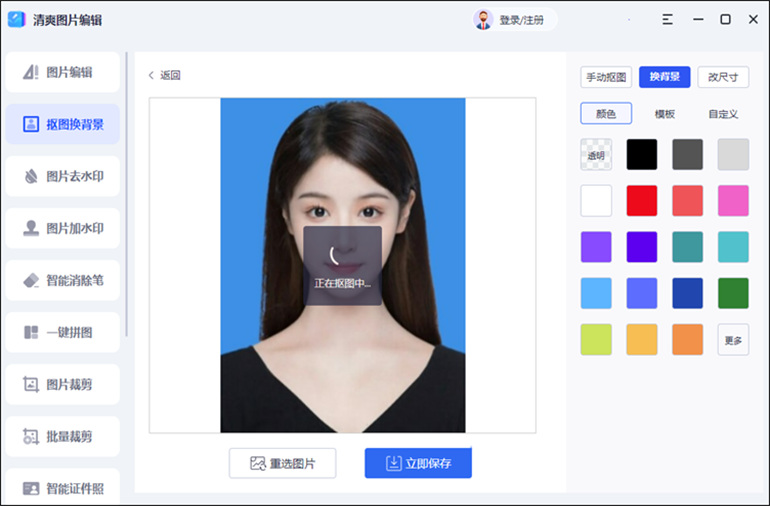Choose the pink background swatch
This screenshot has width=770, height=506.
(733, 201)
